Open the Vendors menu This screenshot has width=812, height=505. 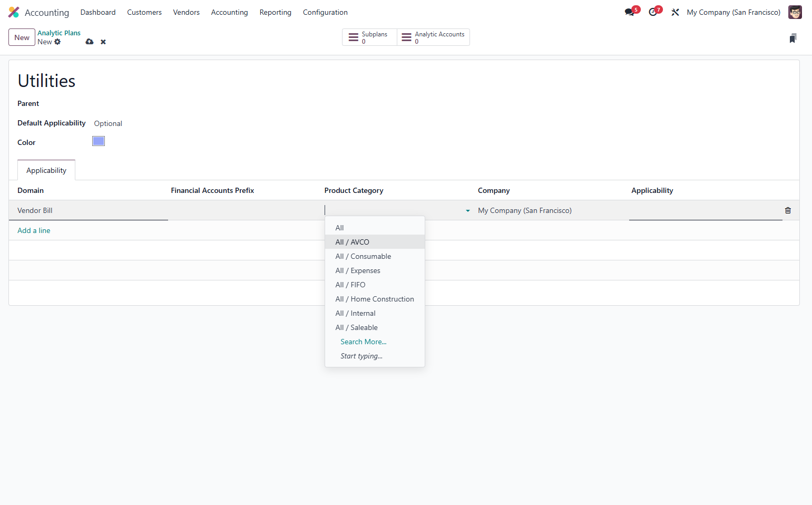pos(187,12)
